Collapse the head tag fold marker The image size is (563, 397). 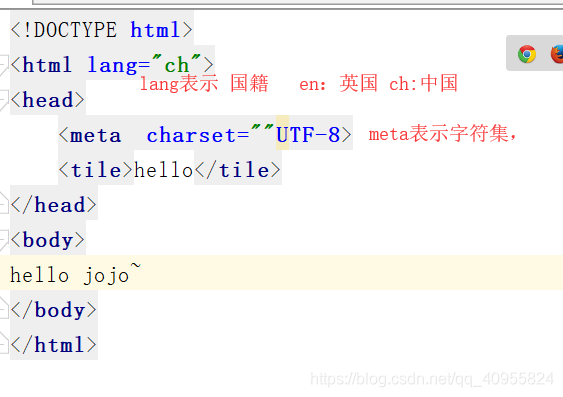coord(4,100)
